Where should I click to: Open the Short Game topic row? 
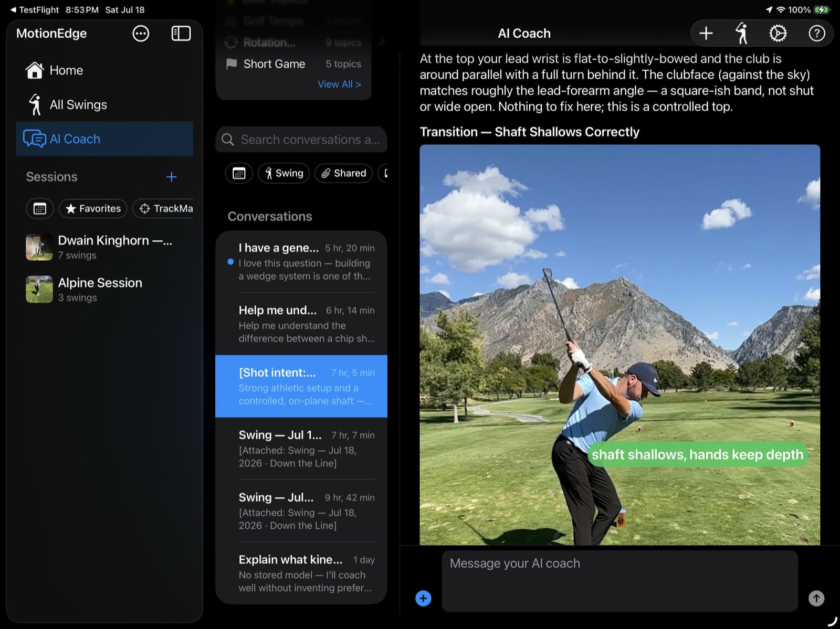point(293,64)
